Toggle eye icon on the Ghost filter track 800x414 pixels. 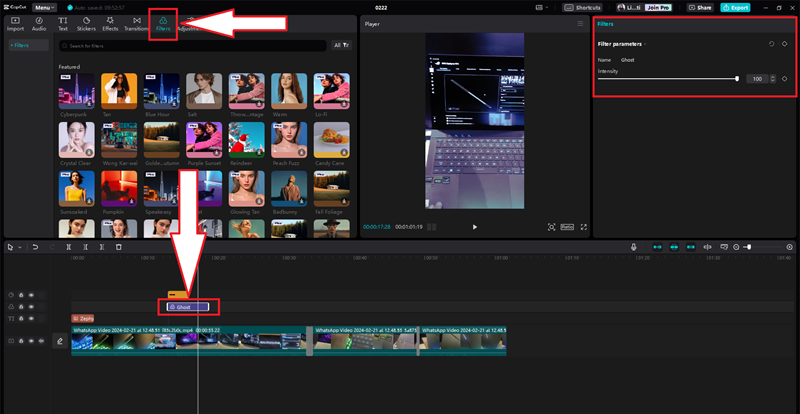coord(31,306)
